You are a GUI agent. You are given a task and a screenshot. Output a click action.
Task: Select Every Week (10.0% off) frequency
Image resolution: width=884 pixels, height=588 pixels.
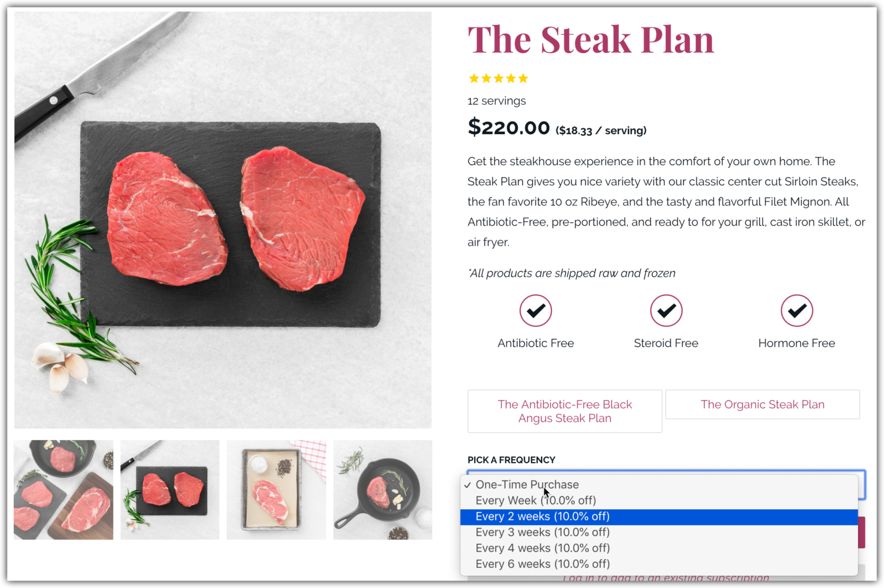535,501
